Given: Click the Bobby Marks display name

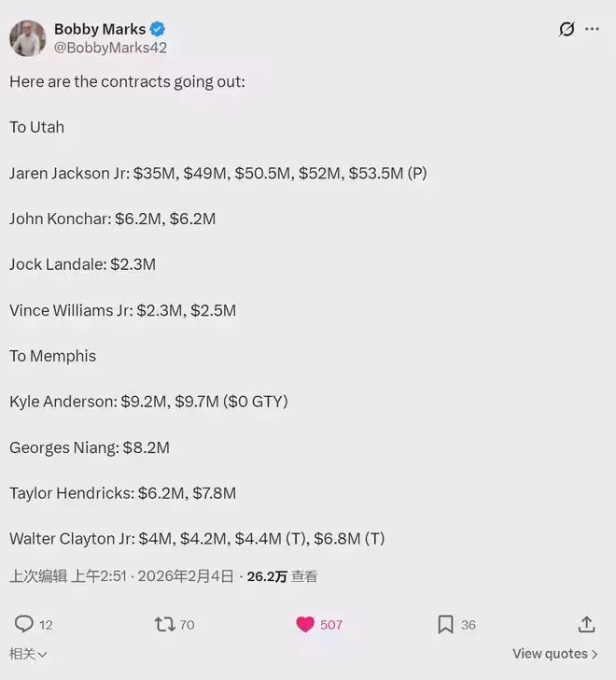Looking at the screenshot, I should coord(99,29).
